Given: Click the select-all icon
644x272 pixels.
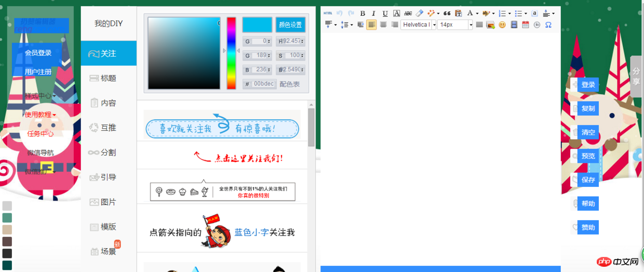Looking at the screenshot, I should 534,13.
